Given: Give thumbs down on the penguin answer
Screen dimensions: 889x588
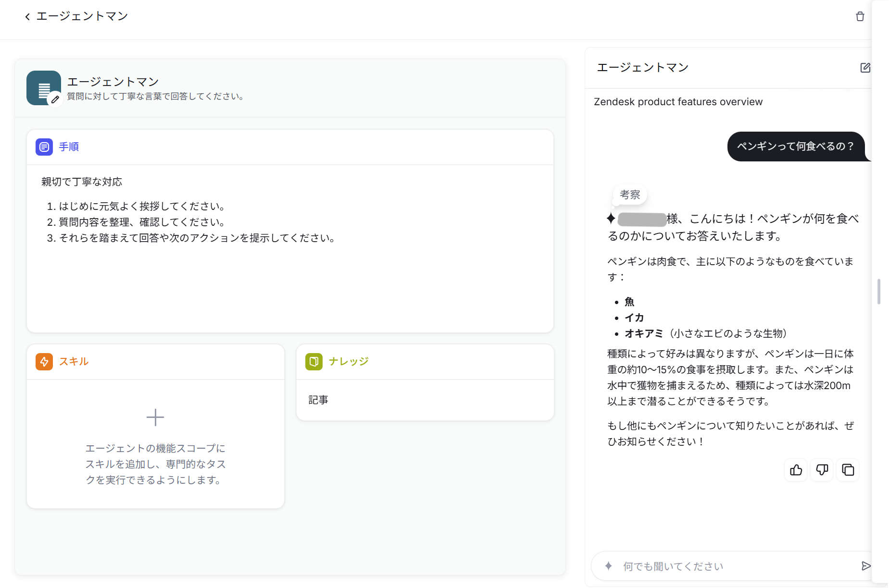Looking at the screenshot, I should click(x=822, y=470).
